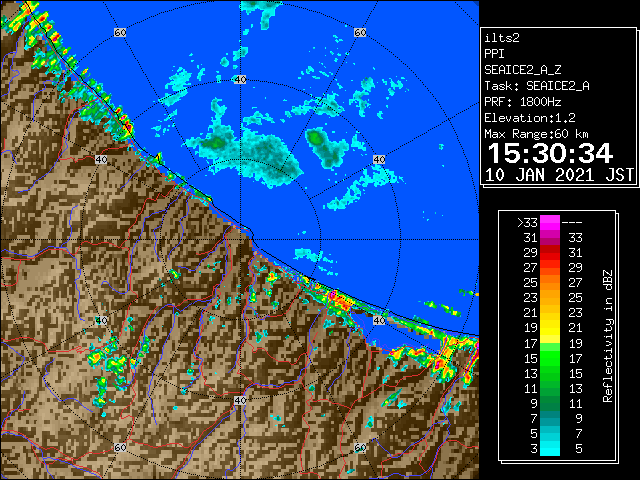Click the 'Reflectivity in dBZ' legend title
This screenshot has width=640, height=480.
[608, 336]
